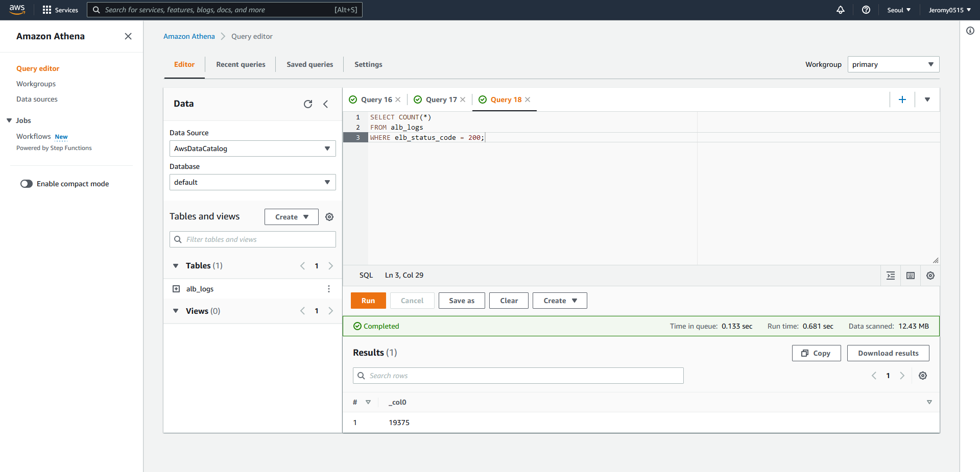
Task: Click Download results button
Action: pyautogui.click(x=888, y=353)
